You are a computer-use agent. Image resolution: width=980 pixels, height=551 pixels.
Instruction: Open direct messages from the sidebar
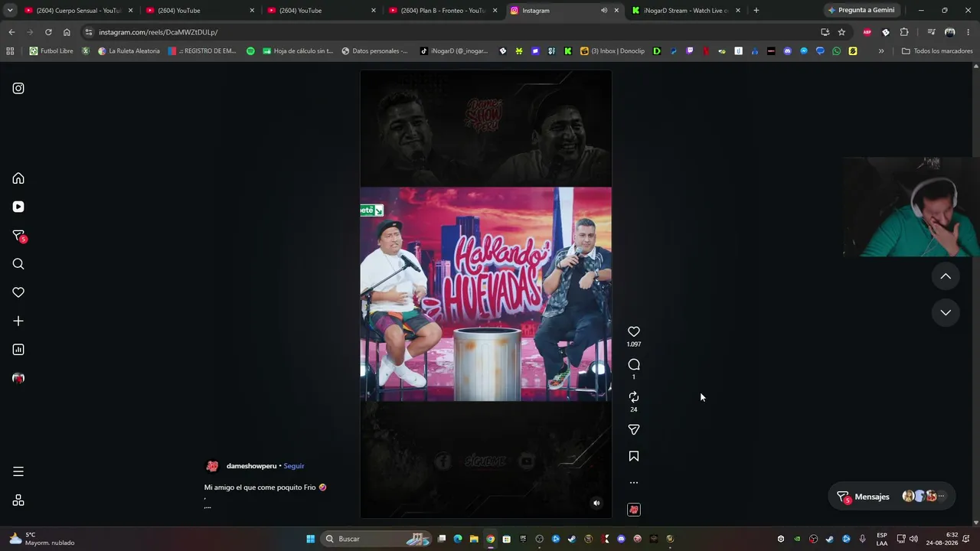tap(18, 236)
